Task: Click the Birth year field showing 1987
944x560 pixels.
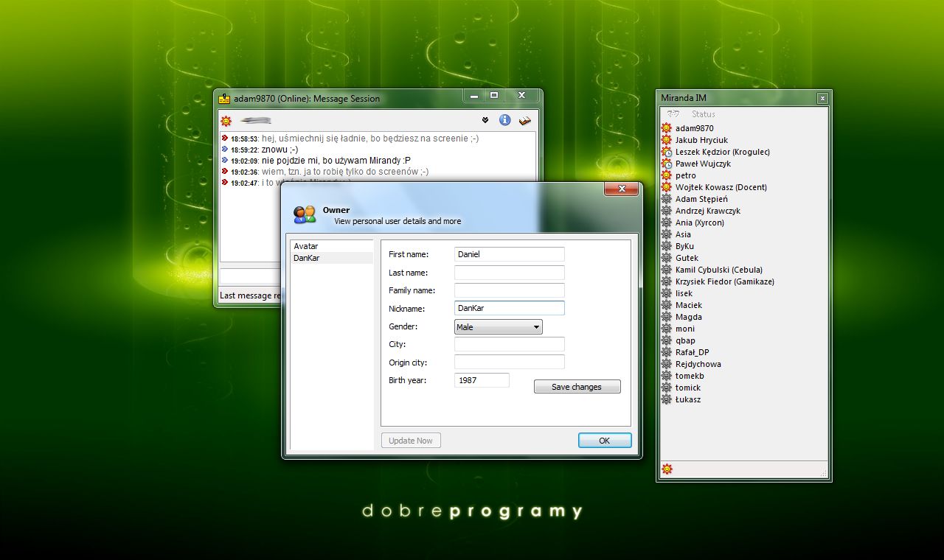Action: 482,380
